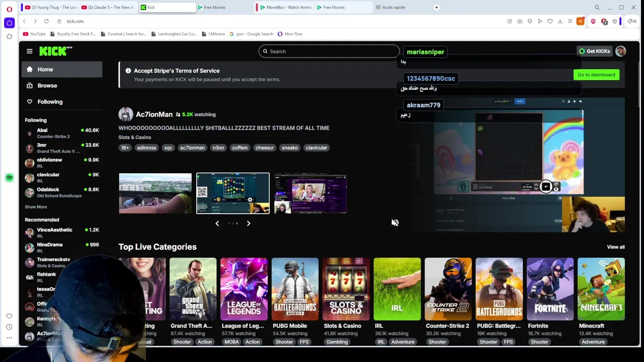
Task: Select the 18+ tag
Action: (x=125, y=148)
